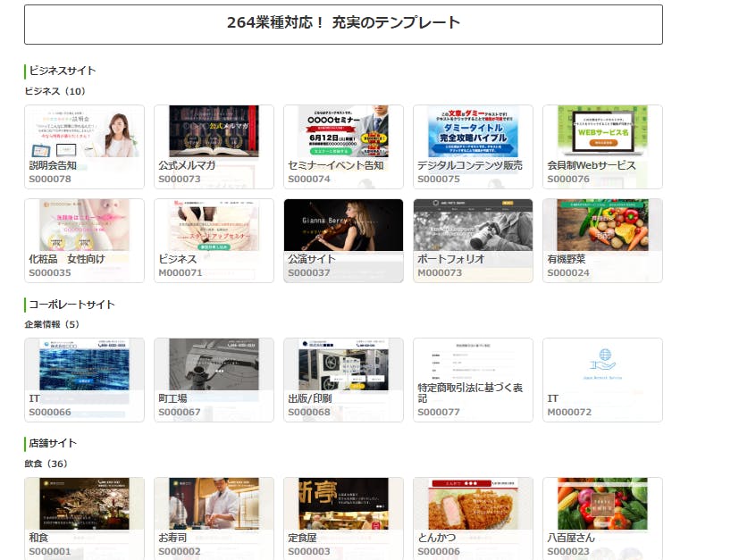
Task: Open the デジタルコンテンツ販売 template
Action: pos(473,146)
